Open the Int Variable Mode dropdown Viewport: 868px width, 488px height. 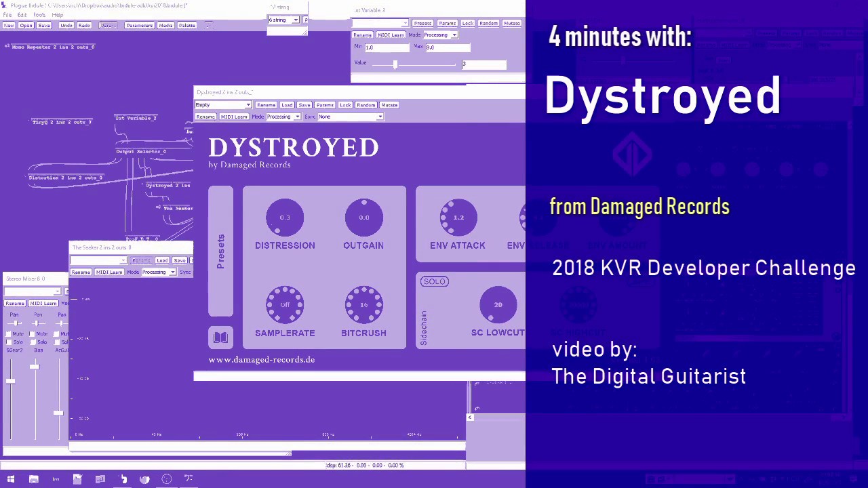coord(440,35)
